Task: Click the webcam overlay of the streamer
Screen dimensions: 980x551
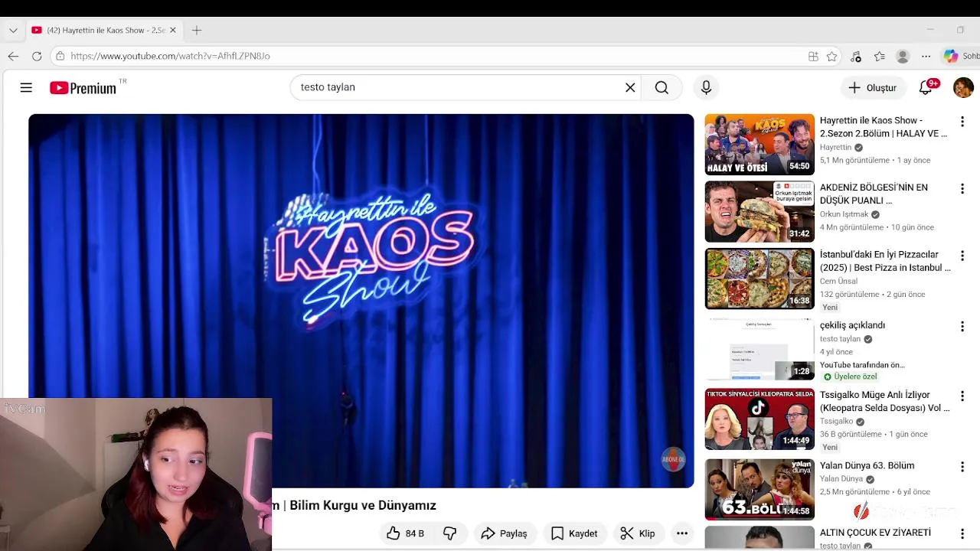Action: pyautogui.click(x=136, y=474)
